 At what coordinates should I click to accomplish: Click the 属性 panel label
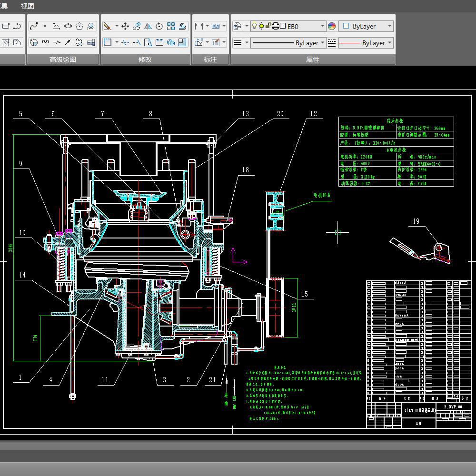coord(313,59)
